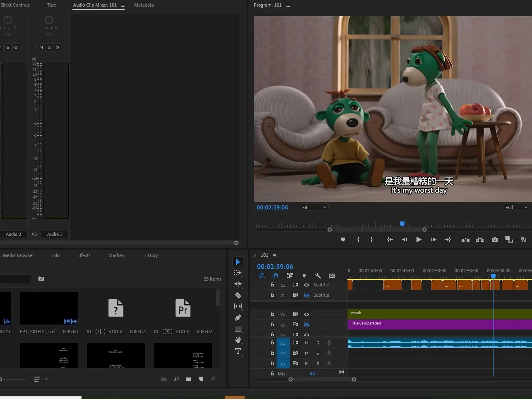The width and height of the screenshot is (532, 399).
Task: Mute audio track A1 in timeline
Action: [x=306, y=343]
